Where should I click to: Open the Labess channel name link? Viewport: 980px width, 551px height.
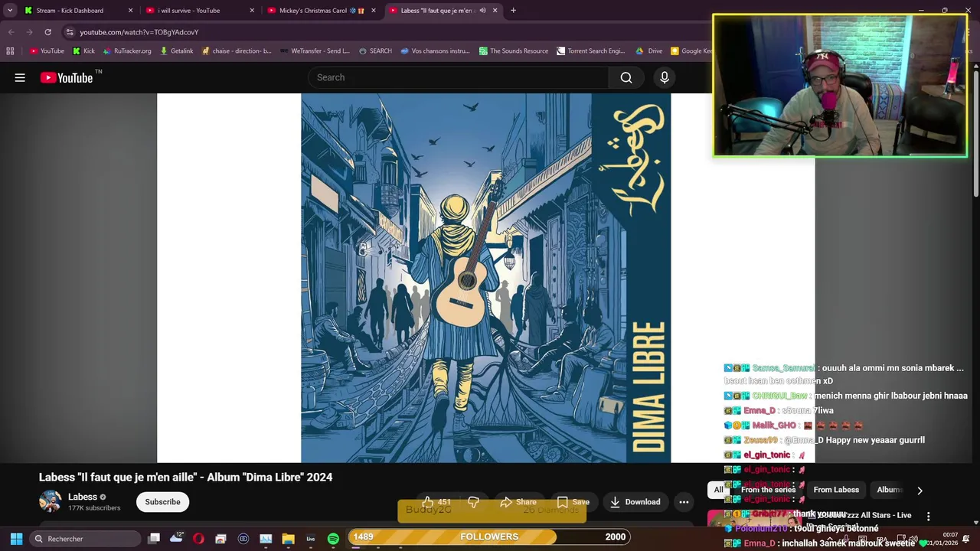[83, 497]
